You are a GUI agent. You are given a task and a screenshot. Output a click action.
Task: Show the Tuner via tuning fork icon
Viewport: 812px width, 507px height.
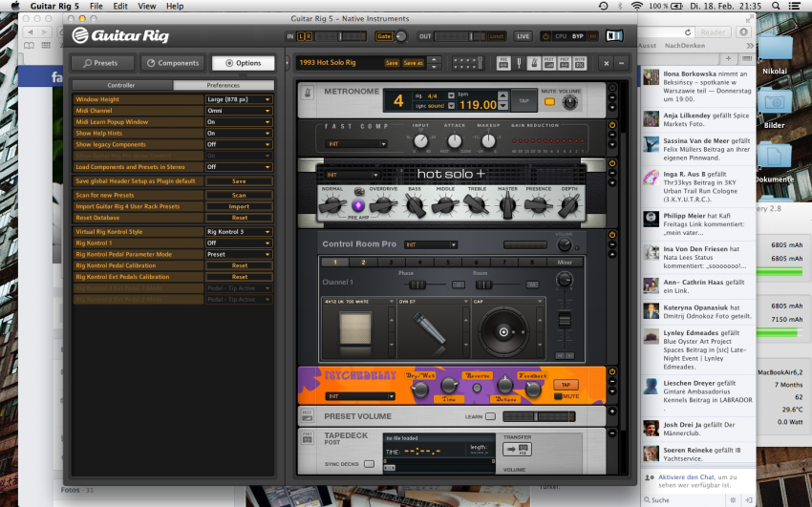pos(519,63)
